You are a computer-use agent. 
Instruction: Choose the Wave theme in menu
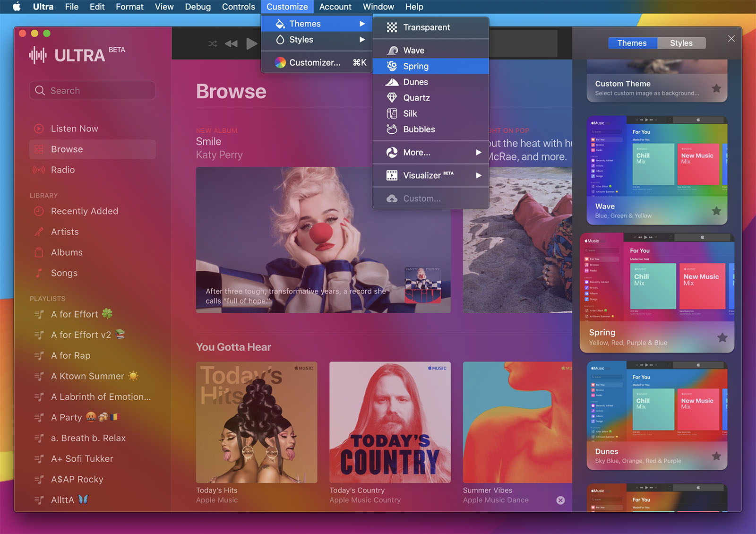pos(430,51)
